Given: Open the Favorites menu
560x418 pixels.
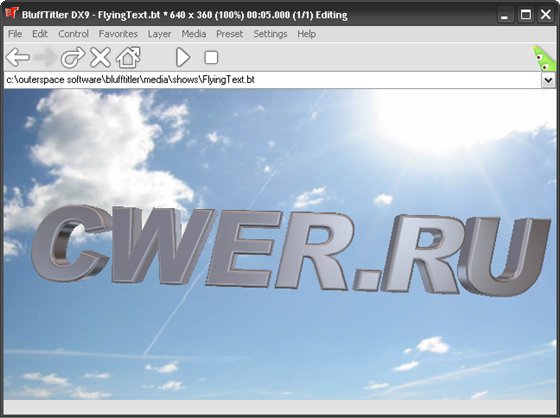Looking at the screenshot, I should (x=118, y=34).
